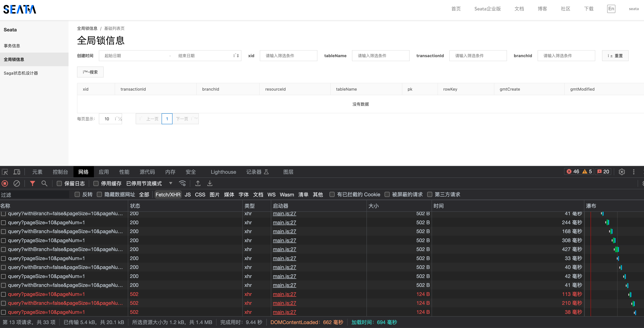Open main.js:27 initiator for 427 毫秒 request

click(x=284, y=249)
